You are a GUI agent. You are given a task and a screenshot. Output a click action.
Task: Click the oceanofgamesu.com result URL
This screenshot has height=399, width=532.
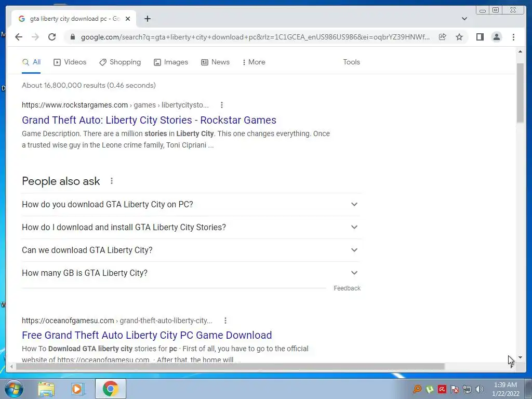click(117, 321)
